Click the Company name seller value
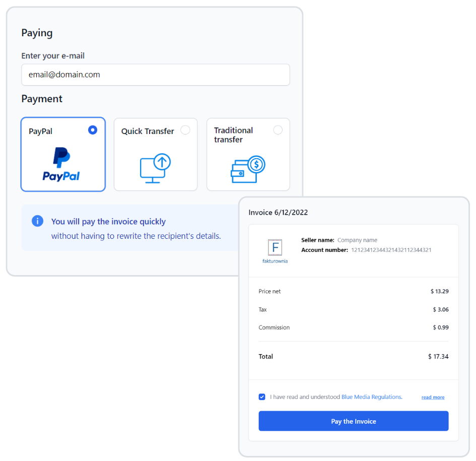Screen dimensions: 476x461 pos(357,240)
